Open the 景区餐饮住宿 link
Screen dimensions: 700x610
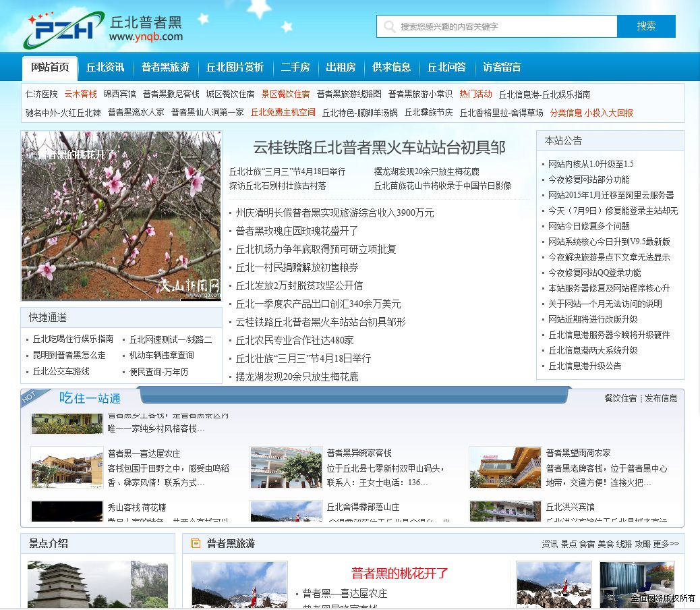286,94
